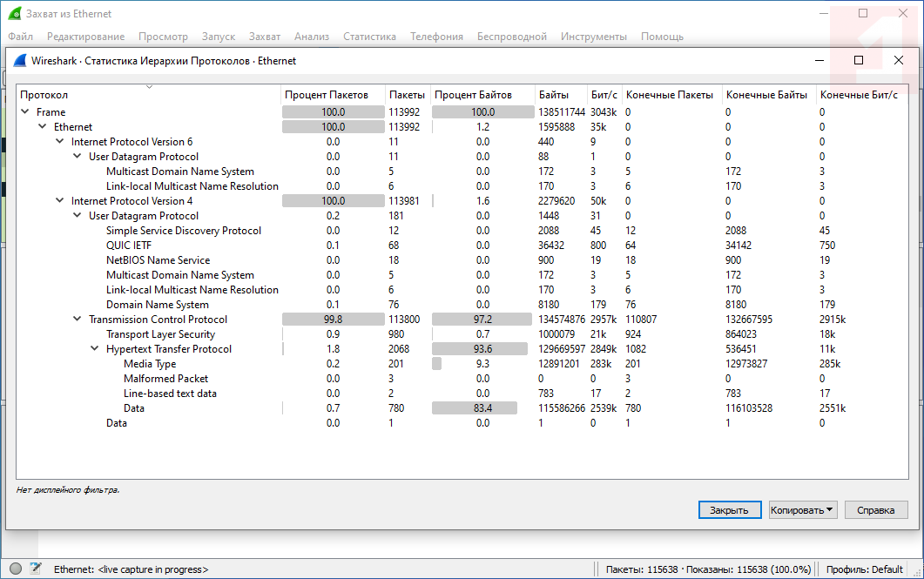Sort by the Конечные Бит/с column header

click(861, 94)
